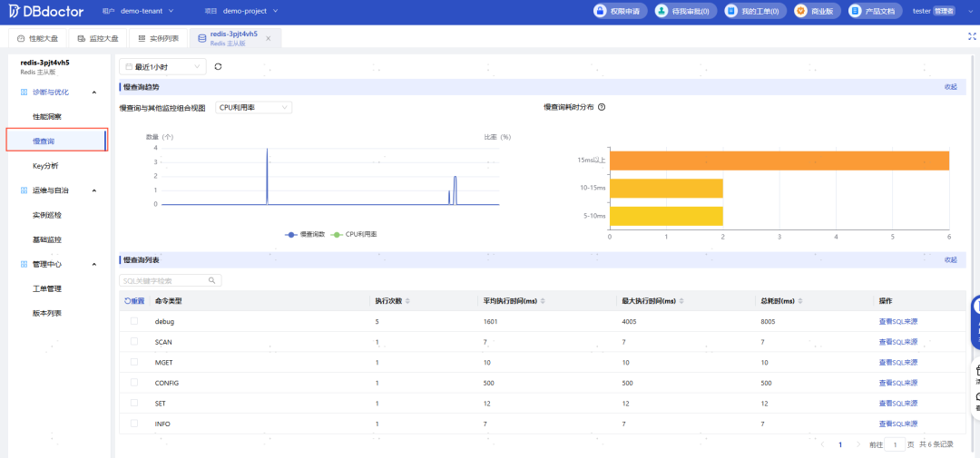Click the 权限申请 lock icon button
This screenshot has height=458, width=980.
click(601, 11)
